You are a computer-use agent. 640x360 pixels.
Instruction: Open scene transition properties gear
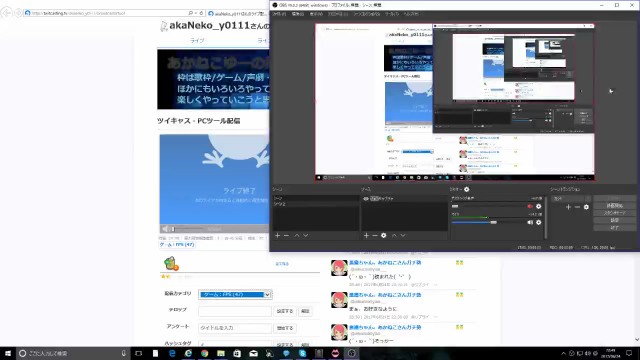point(586,207)
